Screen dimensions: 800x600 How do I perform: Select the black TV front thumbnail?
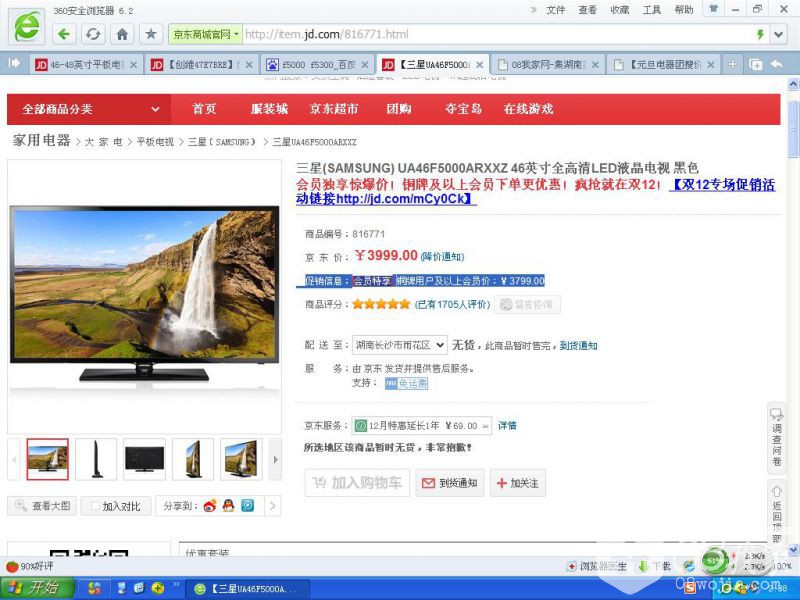tap(144, 459)
